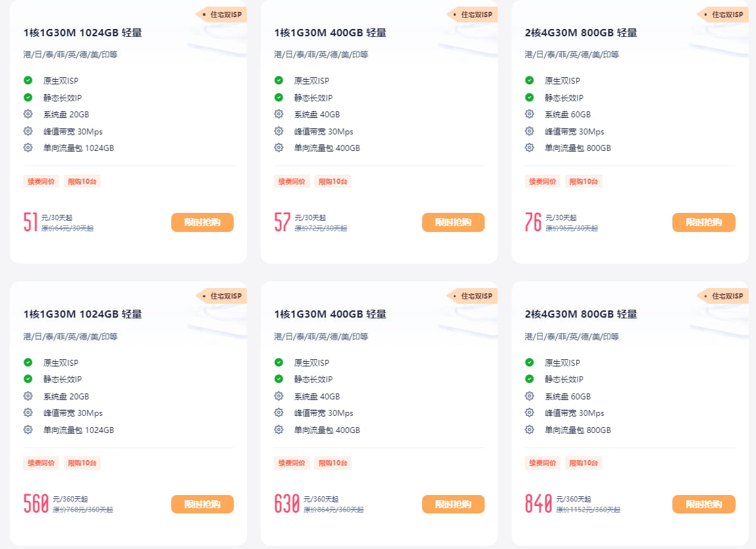Open the 1核1G30M 1024GB 轻量 title in 560元 card

(x=83, y=314)
